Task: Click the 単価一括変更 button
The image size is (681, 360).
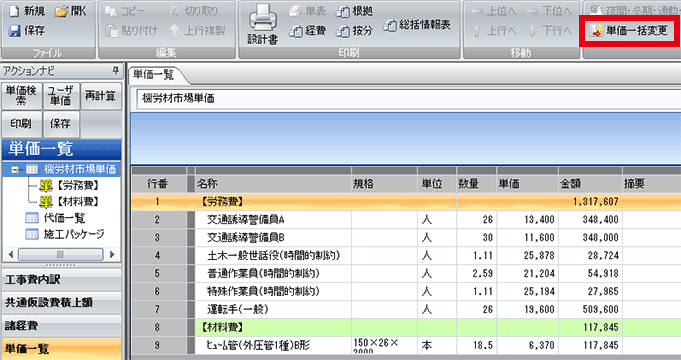Action: tap(629, 30)
